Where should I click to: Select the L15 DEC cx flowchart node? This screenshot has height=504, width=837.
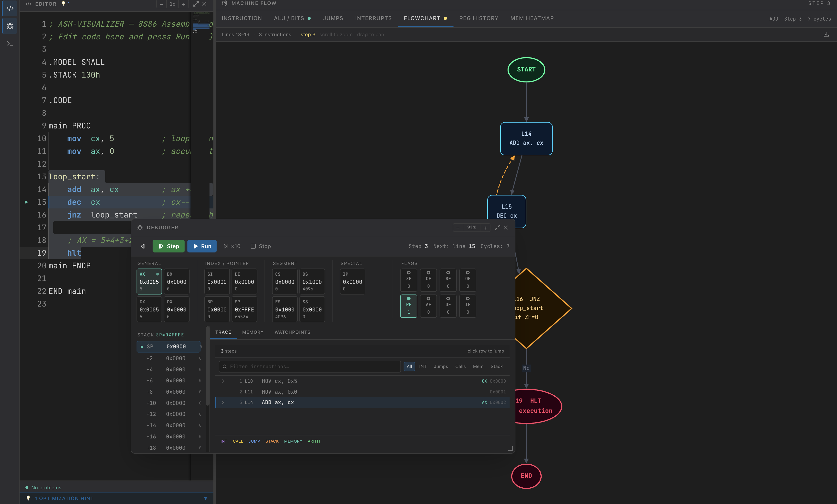click(506, 207)
